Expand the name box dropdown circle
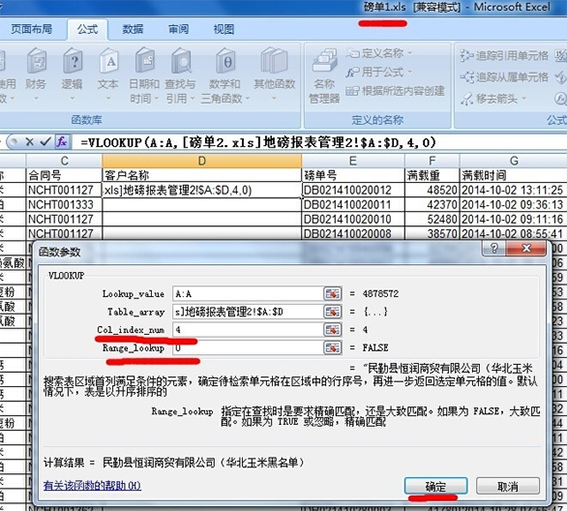The height and width of the screenshot is (511, 567). pos(13,142)
